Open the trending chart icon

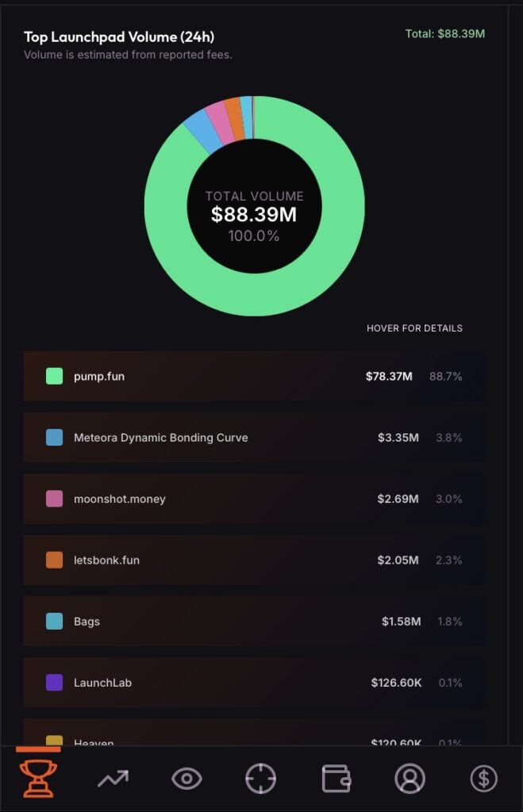tap(113, 779)
